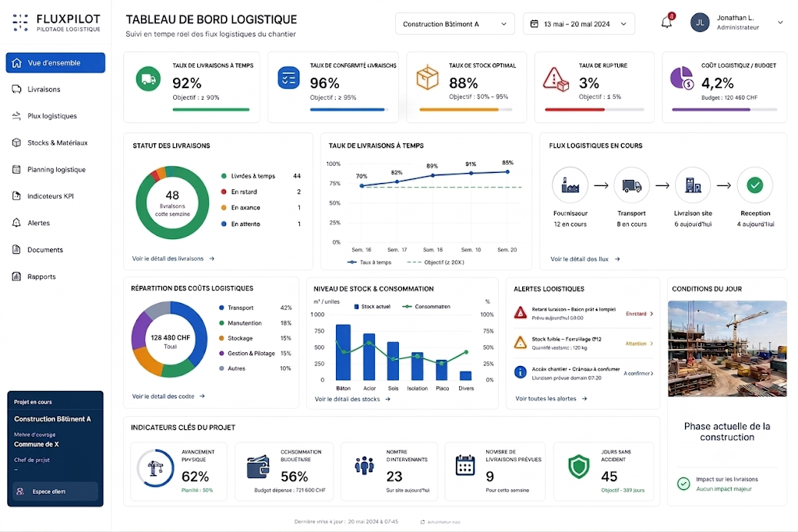Click the orange low stock alert icon
The height and width of the screenshot is (532, 798).
(520, 342)
